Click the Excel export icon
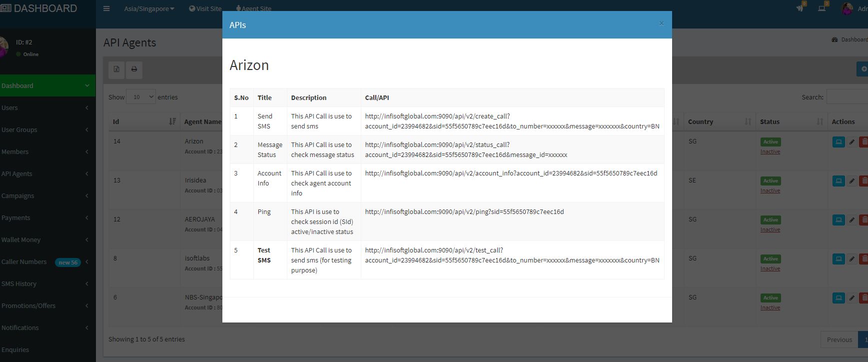 [116, 69]
